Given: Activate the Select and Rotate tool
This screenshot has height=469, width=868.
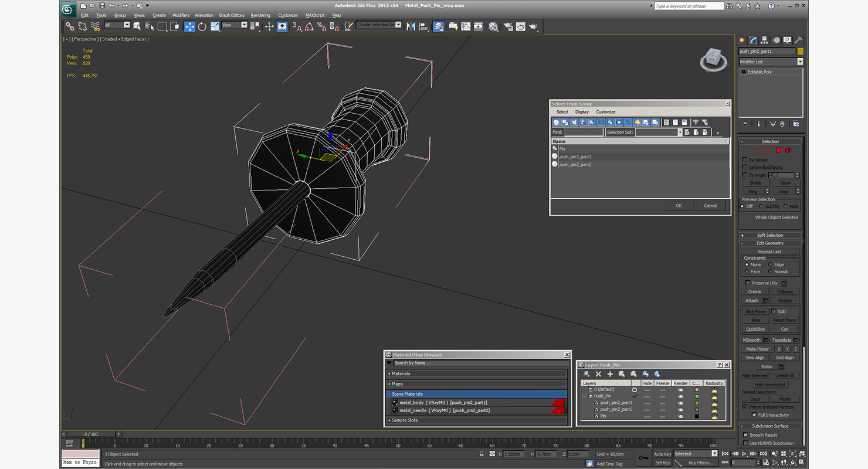Looking at the screenshot, I should [x=202, y=26].
